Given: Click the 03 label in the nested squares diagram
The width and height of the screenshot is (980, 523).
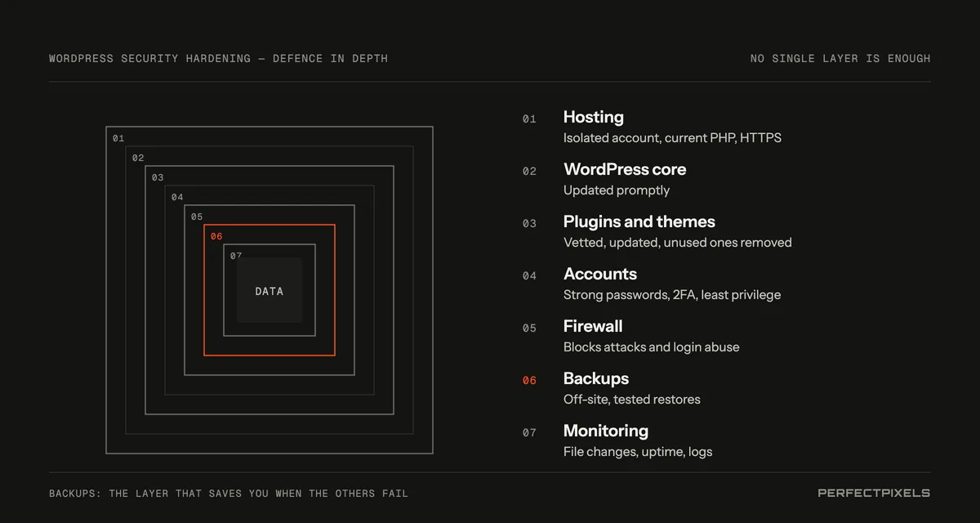Looking at the screenshot, I should (158, 177).
